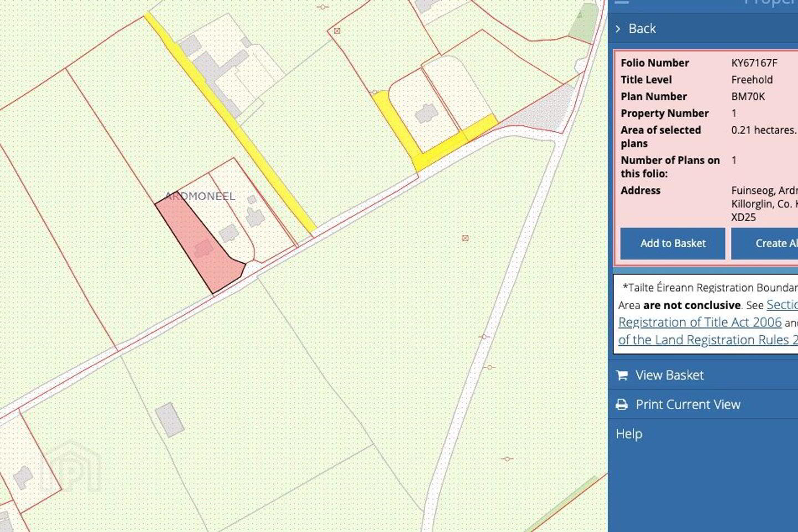Add the folio to the basket

coord(673,243)
